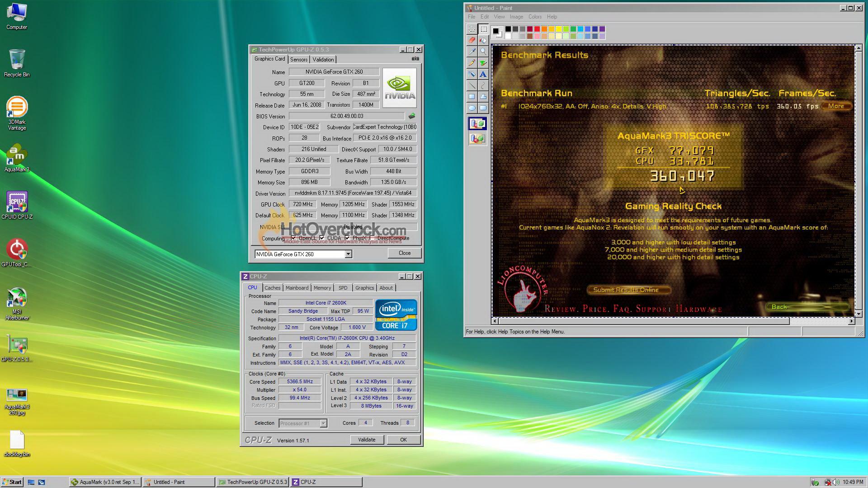Open the GPU selection dropdown in GPU-Z
Screen dimensions: 868x488
coord(348,254)
